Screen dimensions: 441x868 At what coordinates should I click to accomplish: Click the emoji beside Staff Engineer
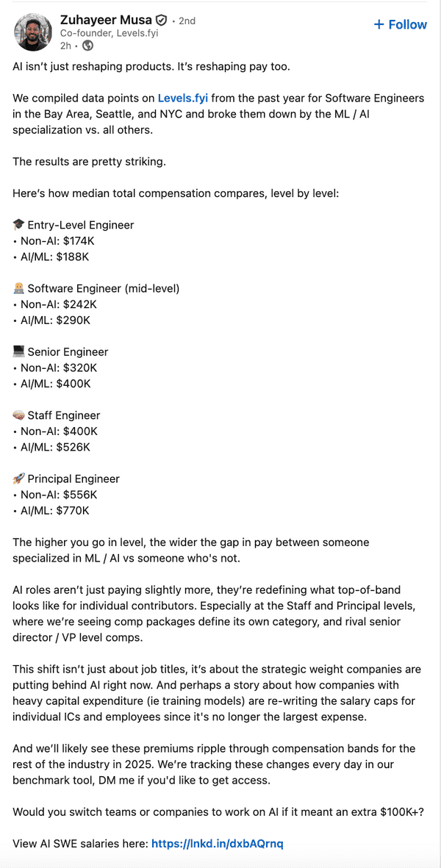pos(18,415)
